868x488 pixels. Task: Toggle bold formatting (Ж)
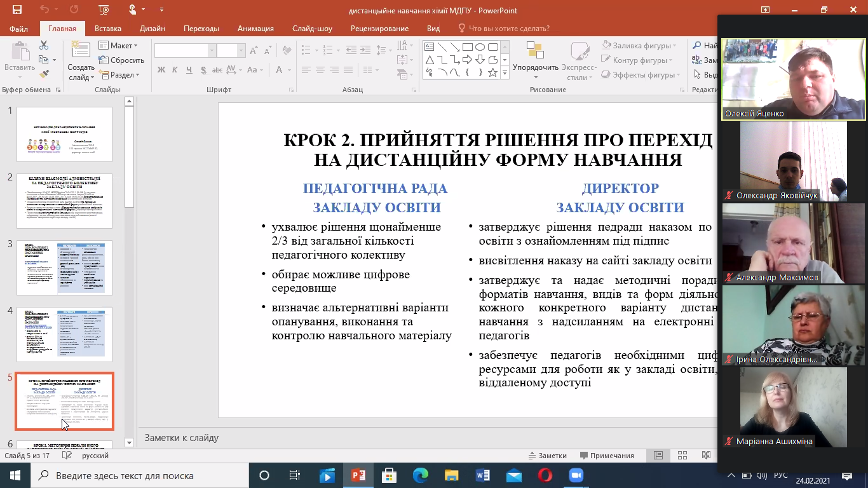point(161,70)
